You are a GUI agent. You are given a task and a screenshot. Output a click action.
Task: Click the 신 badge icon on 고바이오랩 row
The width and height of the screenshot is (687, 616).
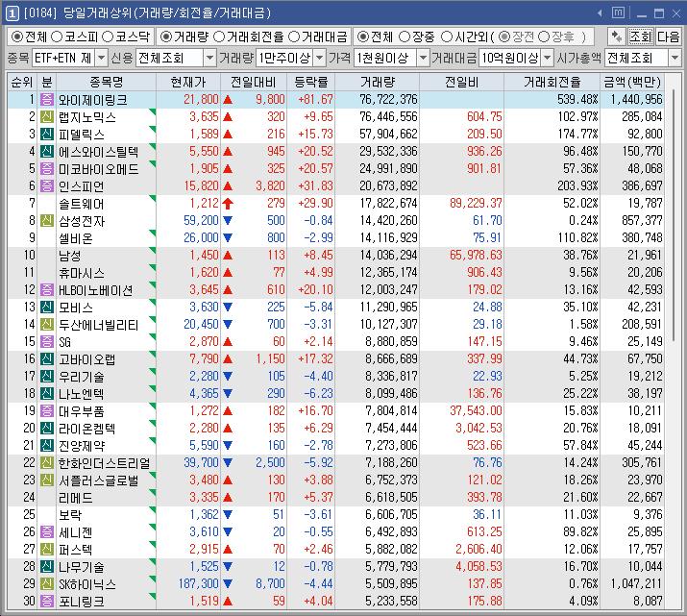point(47,358)
